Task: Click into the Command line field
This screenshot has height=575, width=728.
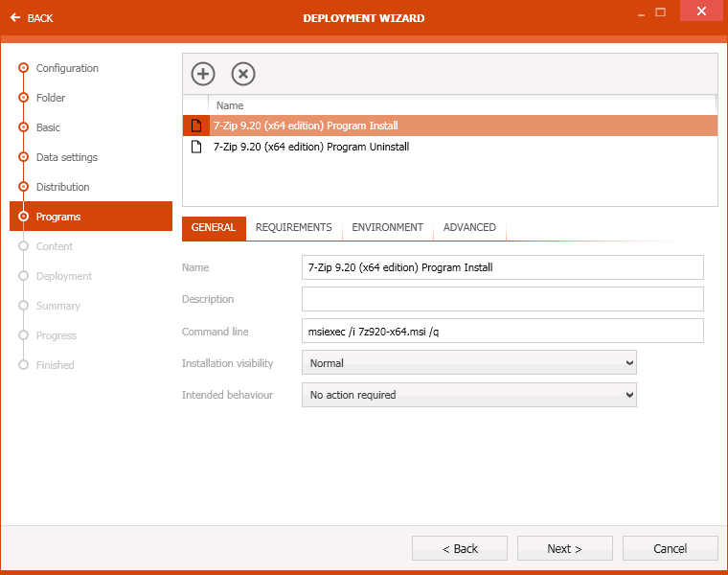Action: (x=502, y=332)
